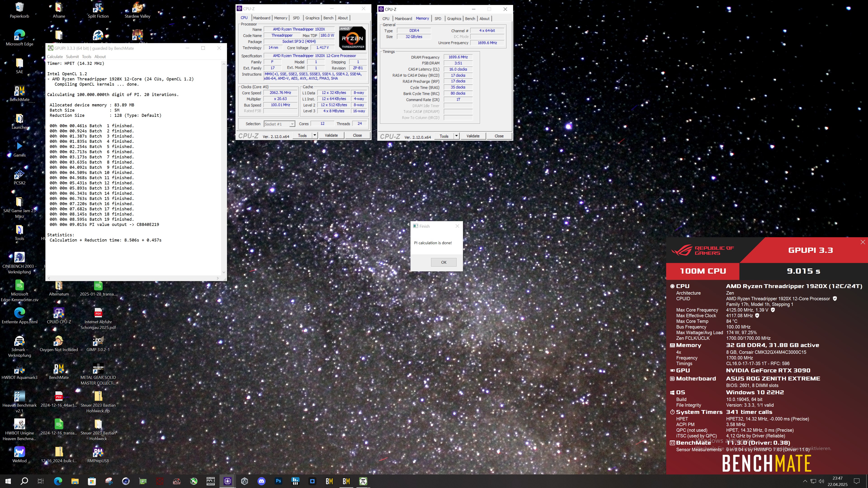The image size is (868, 488).
Task: Click the Snipping Tool taskbar icon
Action: [109, 481]
